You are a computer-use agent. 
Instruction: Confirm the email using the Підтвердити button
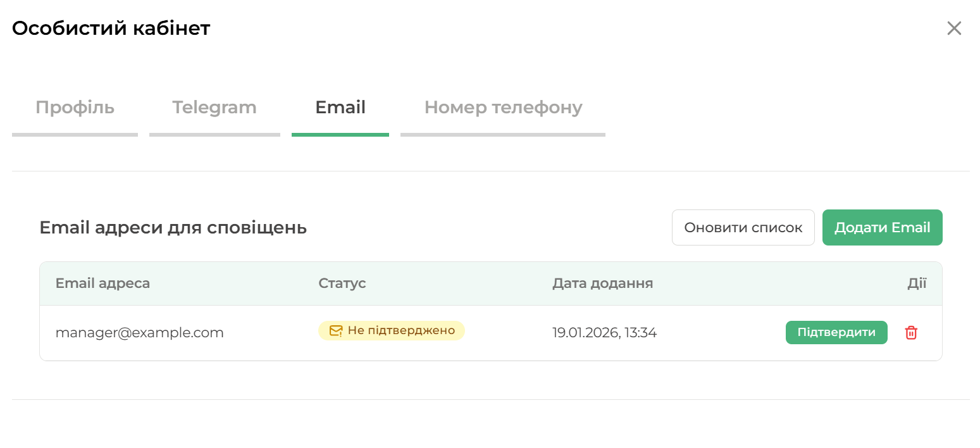click(836, 333)
